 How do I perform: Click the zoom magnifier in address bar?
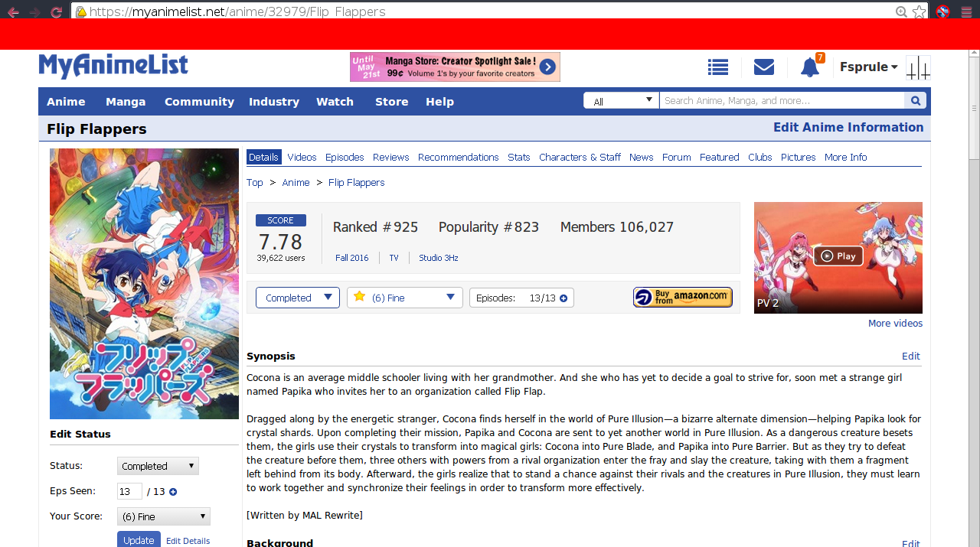(x=902, y=11)
